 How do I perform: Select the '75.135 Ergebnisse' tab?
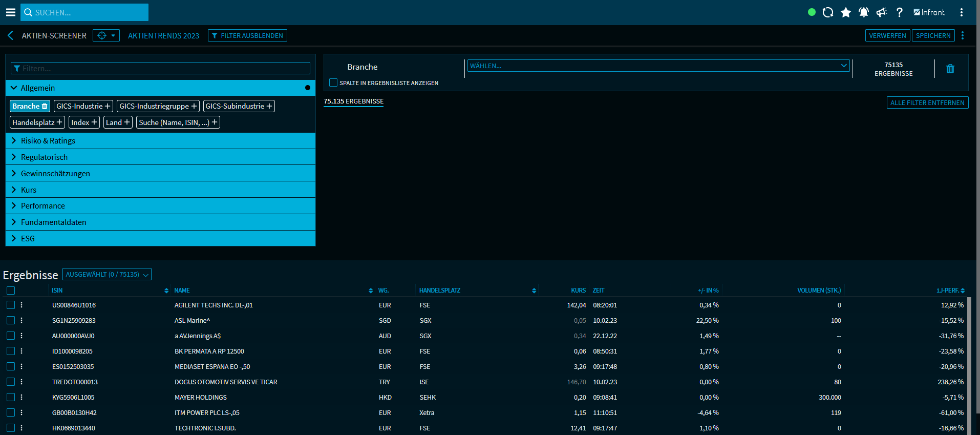tap(353, 101)
